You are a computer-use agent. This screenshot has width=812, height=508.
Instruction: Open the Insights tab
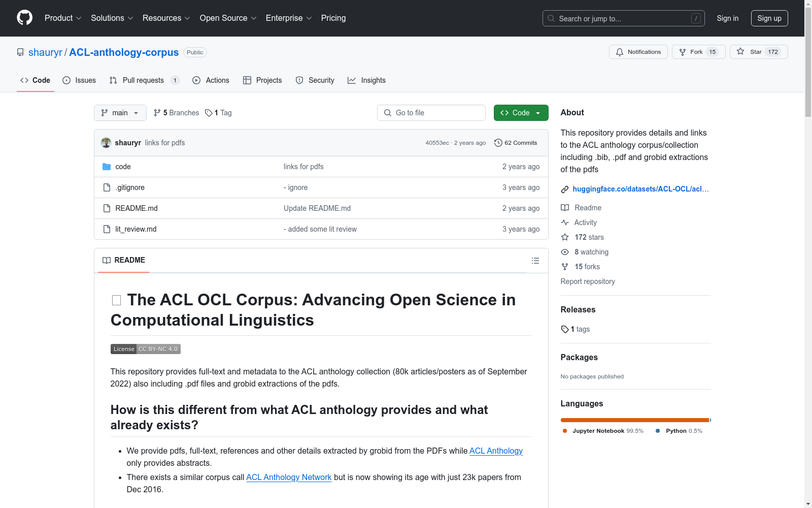tap(367, 80)
